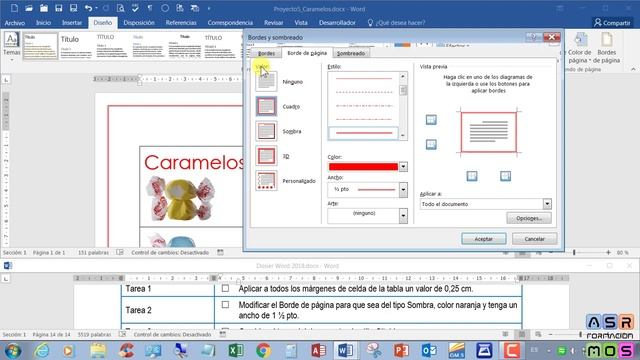Open print preview from quick access toolbar

[x=120, y=8]
